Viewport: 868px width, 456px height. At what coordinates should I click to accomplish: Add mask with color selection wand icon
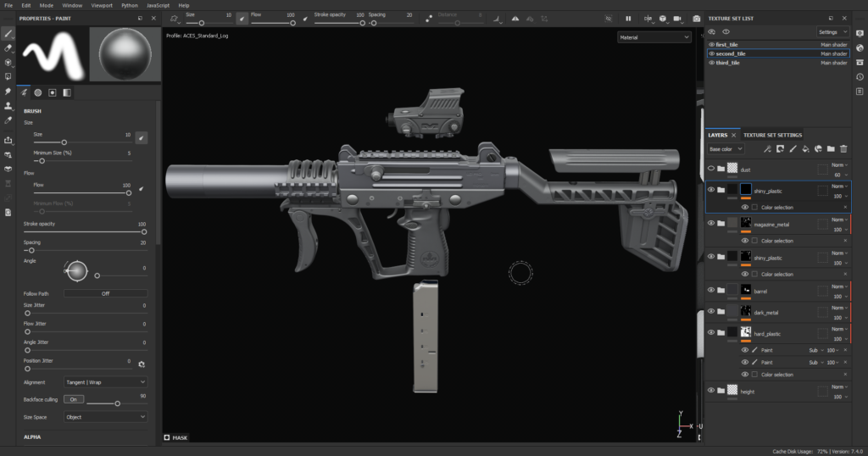click(767, 149)
